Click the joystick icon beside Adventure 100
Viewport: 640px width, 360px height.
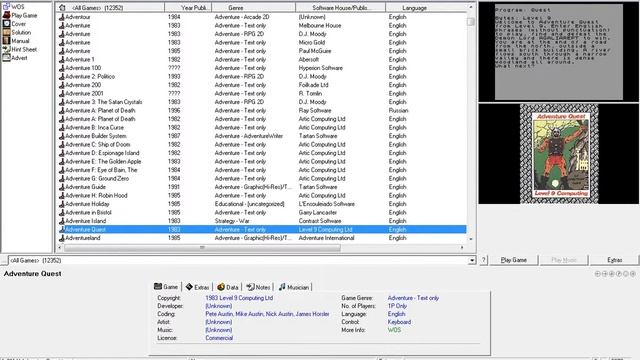coord(62,68)
